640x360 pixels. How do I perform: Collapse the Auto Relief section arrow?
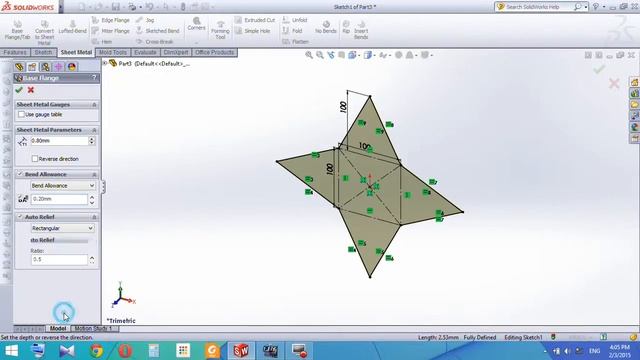(x=94, y=217)
